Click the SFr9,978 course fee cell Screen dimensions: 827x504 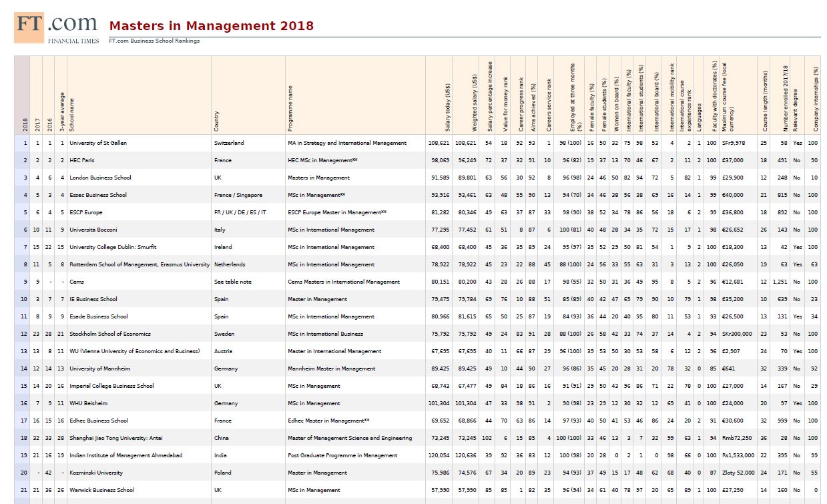[x=734, y=143]
